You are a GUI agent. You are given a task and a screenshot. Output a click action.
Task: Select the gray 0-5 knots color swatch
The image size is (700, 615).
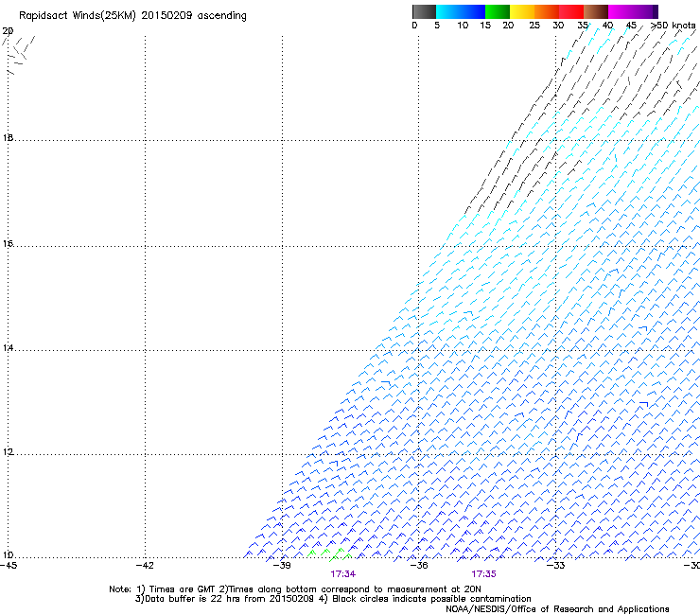424,11
